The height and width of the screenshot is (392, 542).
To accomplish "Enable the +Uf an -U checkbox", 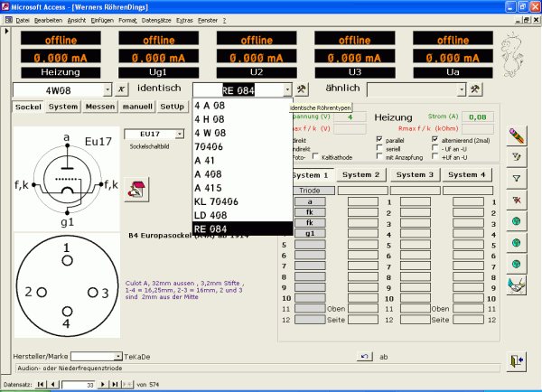I will click(435, 156).
